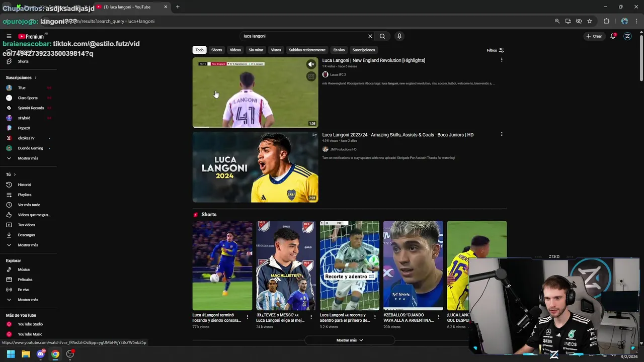Open the YouTube hamburger guide menu
The image size is (644, 362).
point(9,36)
